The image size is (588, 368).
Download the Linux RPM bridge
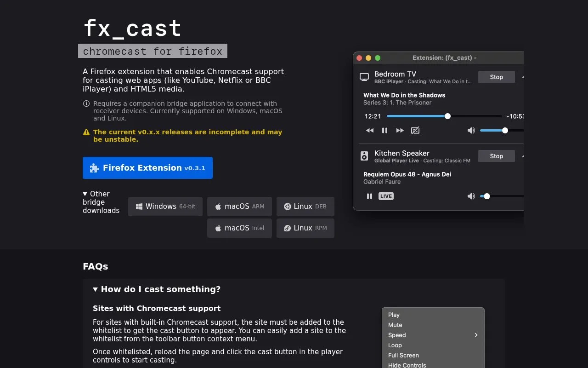(x=305, y=228)
